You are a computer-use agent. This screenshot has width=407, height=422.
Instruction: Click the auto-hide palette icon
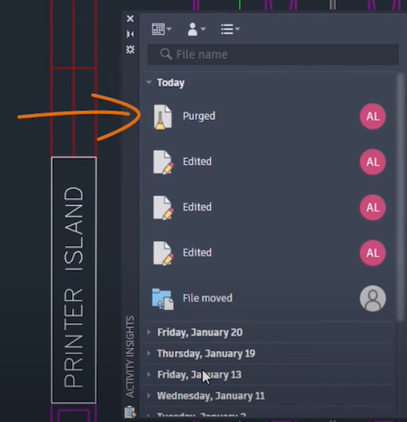130,34
